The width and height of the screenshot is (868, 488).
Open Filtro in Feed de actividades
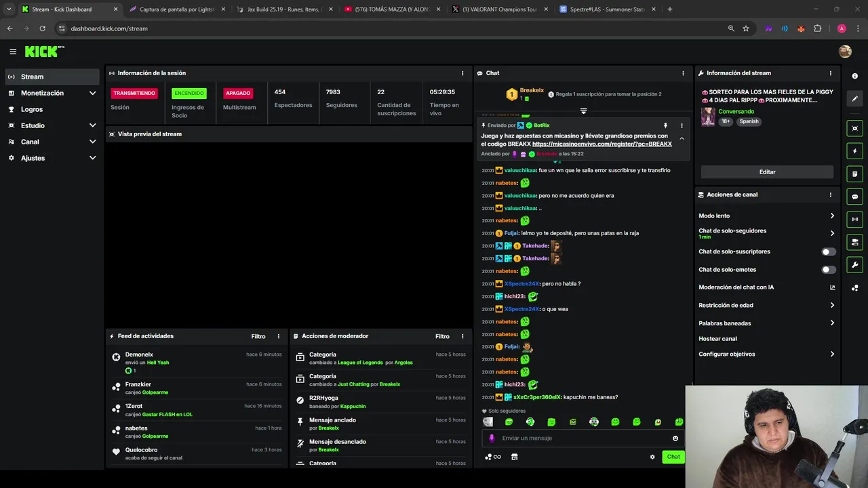258,336
